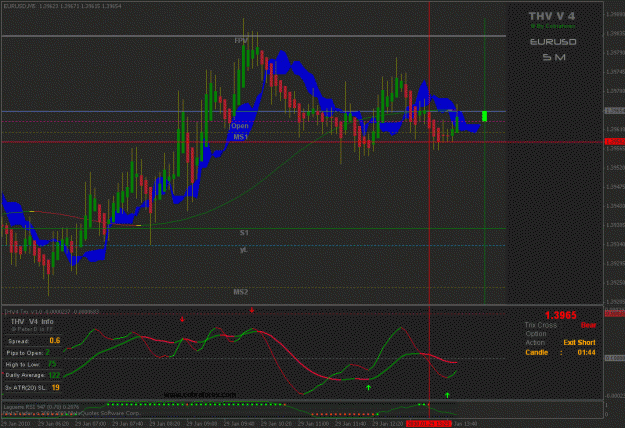The width and height of the screenshot is (625, 428).
Task: Click the yL level label
Action: click(244, 250)
